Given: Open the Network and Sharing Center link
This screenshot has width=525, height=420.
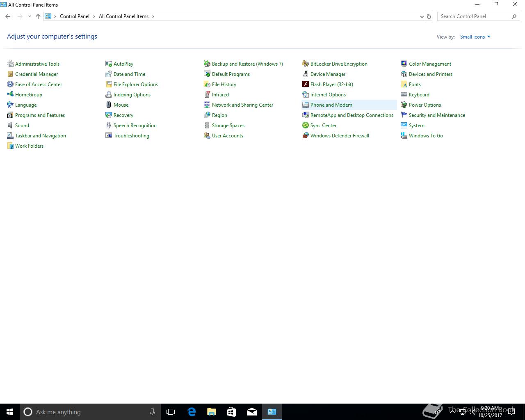Looking at the screenshot, I should [242, 105].
